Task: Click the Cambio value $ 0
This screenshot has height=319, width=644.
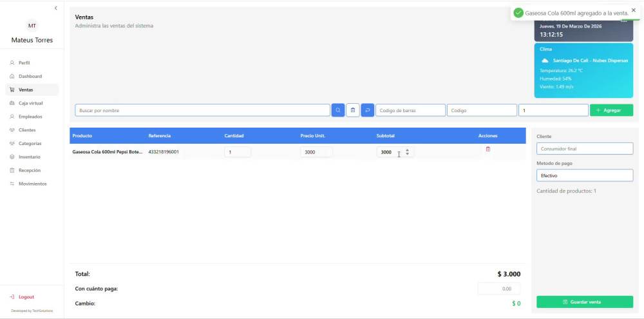Action: (516, 304)
